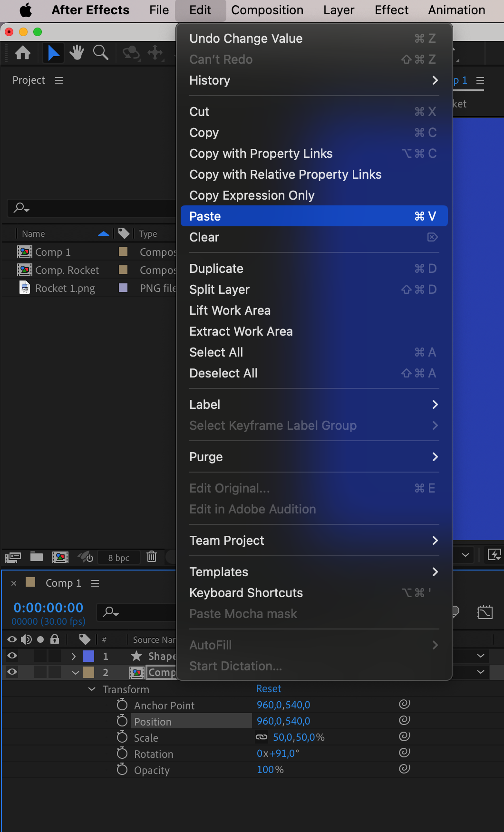504x832 pixels.
Task: Open the Comp 1 timeline panel menu
Action: coord(95,583)
